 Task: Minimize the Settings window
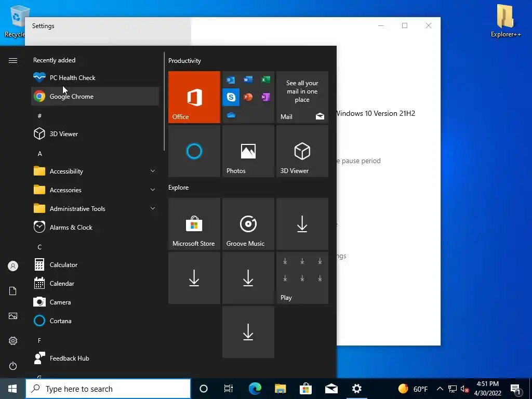tap(381, 26)
